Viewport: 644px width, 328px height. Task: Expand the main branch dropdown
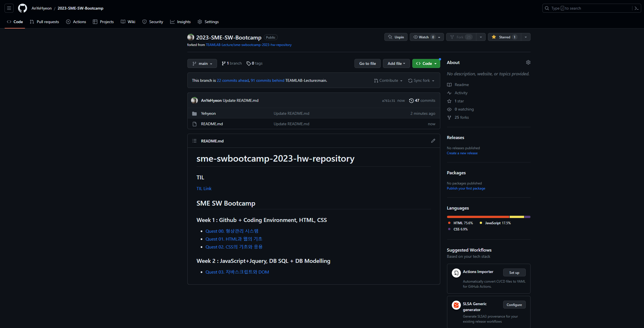[x=202, y=63]
